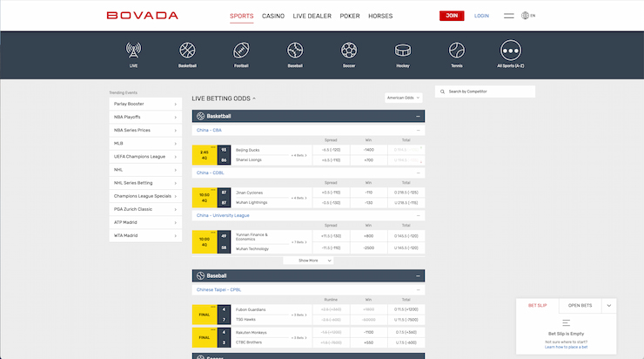Select Wuhan Lightnings win odds -130
This screenshot has height=359, width=644.
(368, 203)
